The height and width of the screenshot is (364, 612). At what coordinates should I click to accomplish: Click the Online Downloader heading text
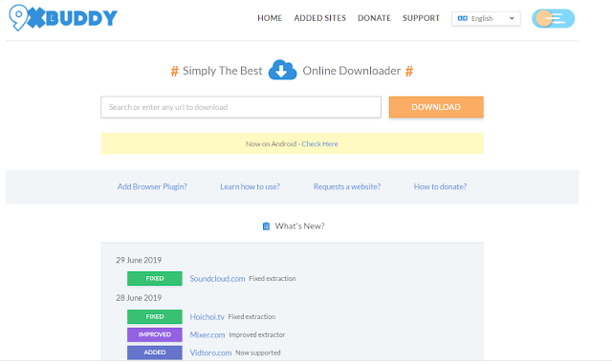point(352,71)
